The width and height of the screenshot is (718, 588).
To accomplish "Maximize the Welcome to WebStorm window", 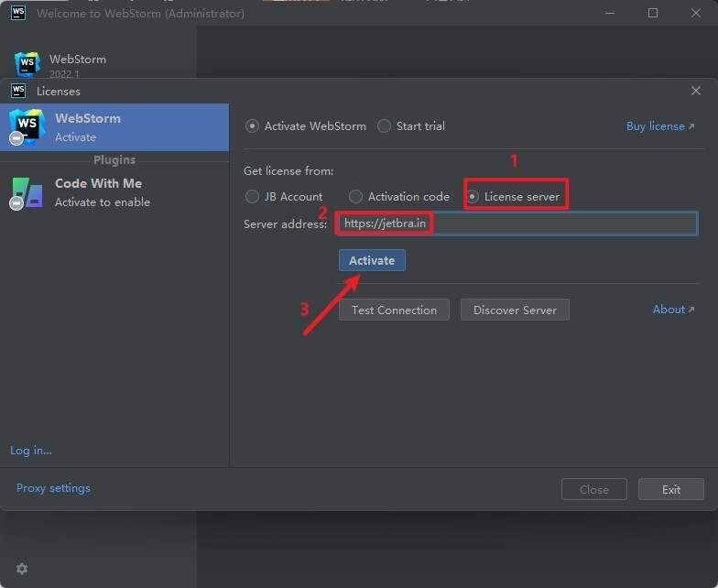I will 653,13.
